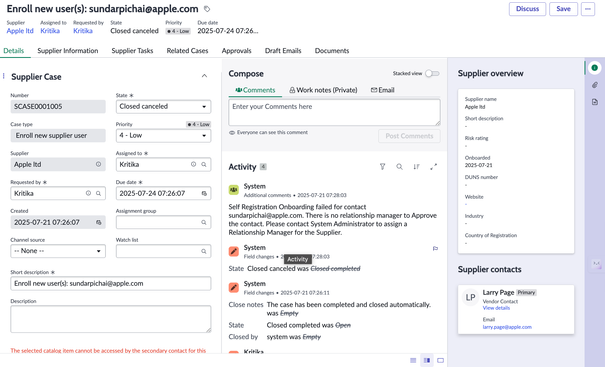The image size is (605, 367).
Task: Open the Channel source dropdown
Action: 58,251
